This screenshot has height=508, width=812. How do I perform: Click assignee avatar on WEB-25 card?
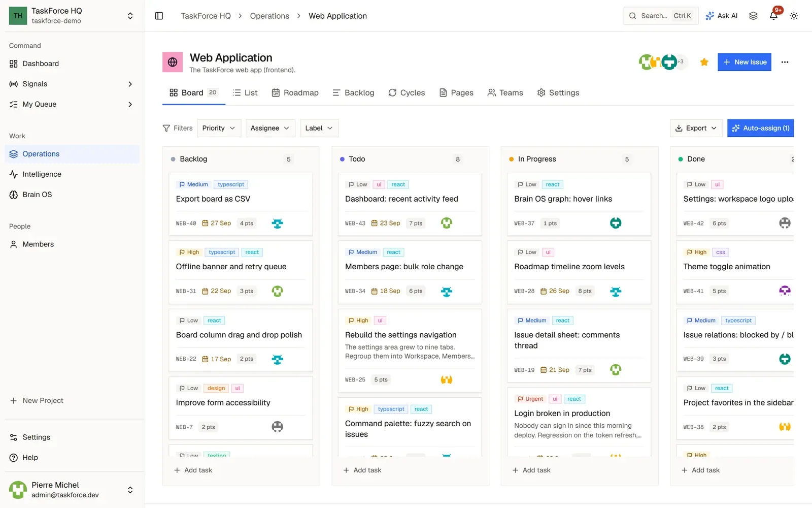point(447,379)
